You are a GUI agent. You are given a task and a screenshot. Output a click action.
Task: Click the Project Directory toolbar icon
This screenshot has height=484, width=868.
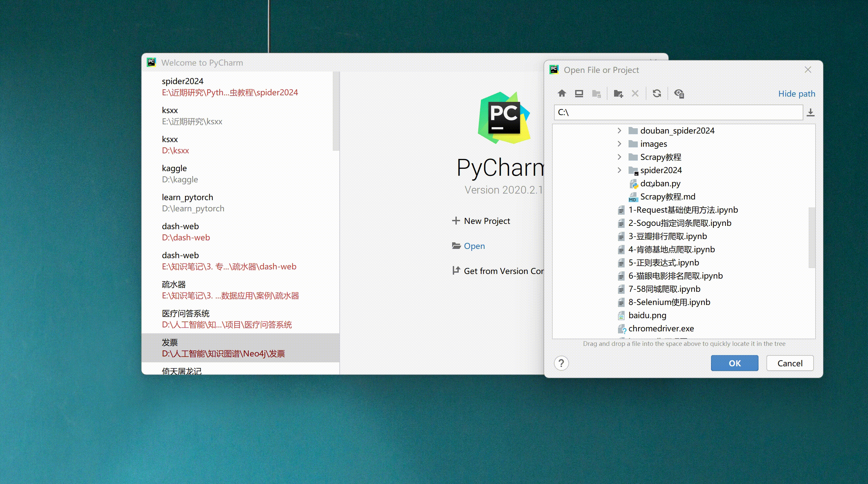pos(596,93)
